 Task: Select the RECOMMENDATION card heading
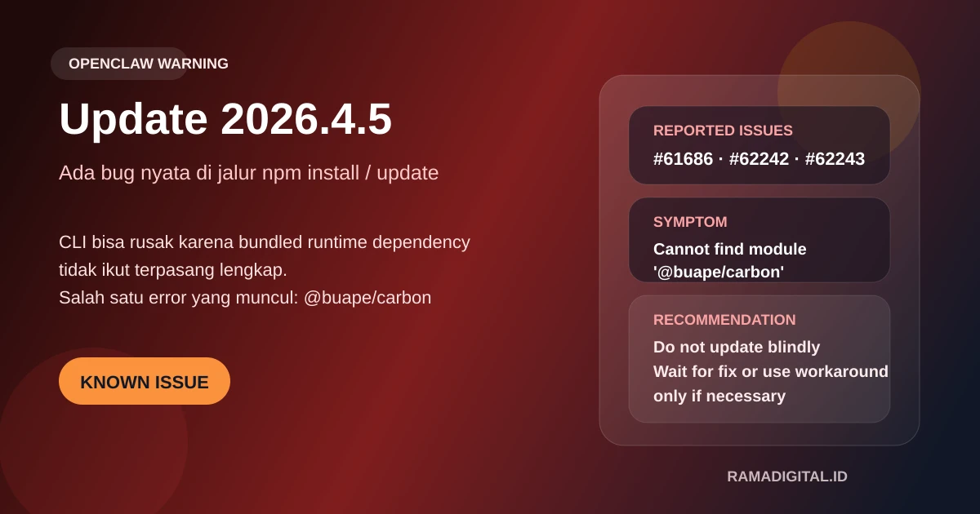(724, 320)
